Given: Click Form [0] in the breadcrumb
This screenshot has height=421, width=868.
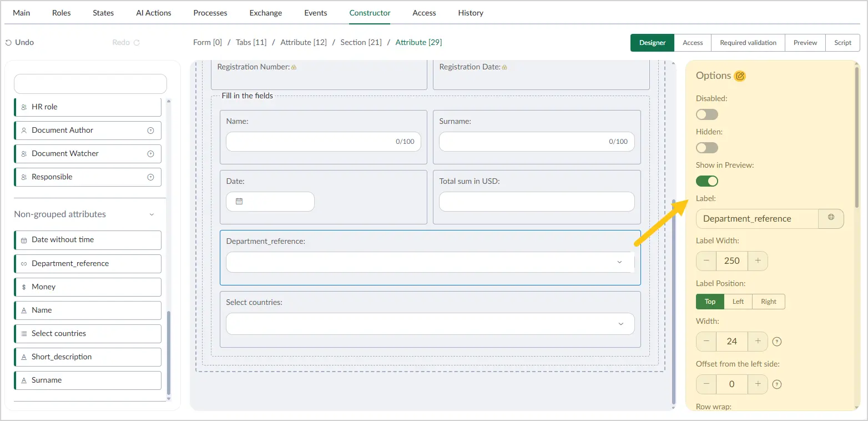Looking at the screenshot, I should pyautogui.click(x=208, y=42).
